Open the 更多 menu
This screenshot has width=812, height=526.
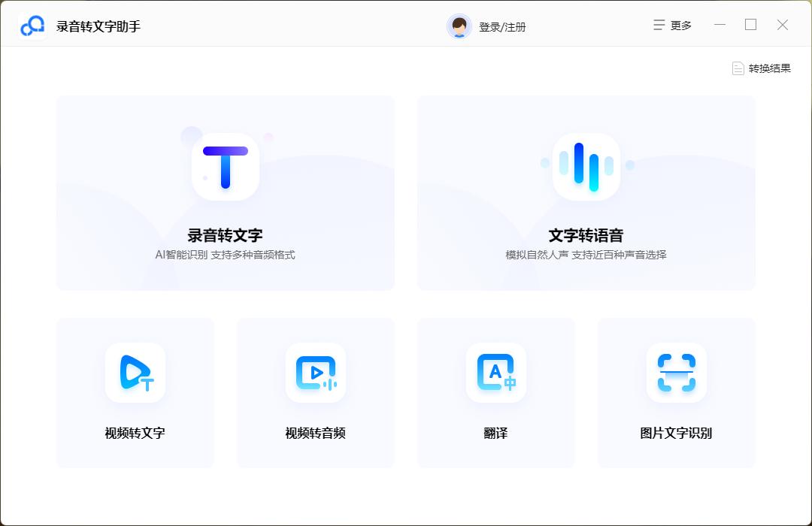(x=680, y=26)
